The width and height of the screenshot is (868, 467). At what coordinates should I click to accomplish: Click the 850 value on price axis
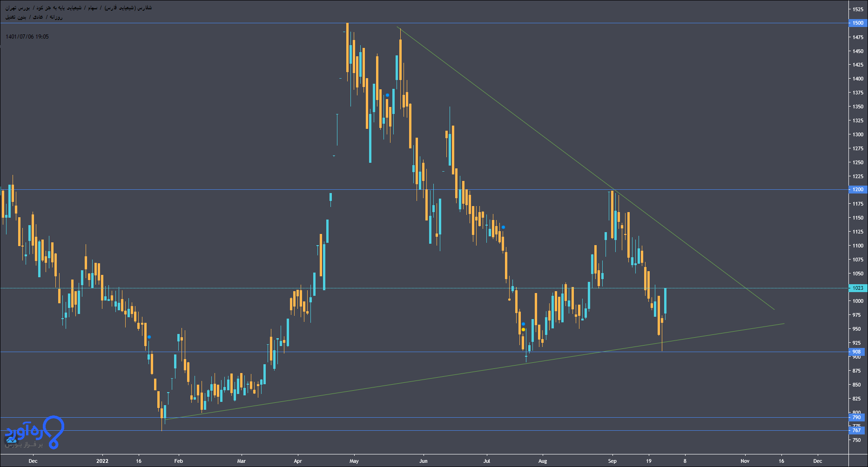856,385
